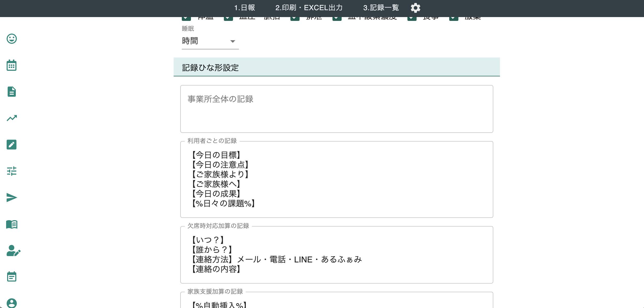644x308 pixels.
Task: Open the open-book sidebar icon
Action: 11,224
